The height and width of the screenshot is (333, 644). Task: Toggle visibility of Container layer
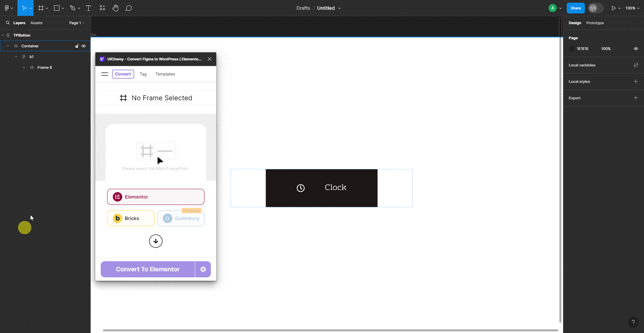(84, 46)
